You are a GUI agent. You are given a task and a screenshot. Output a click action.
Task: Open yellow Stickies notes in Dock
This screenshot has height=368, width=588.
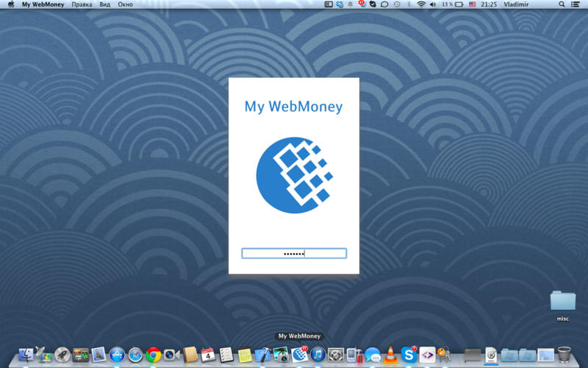coord(245,355)
